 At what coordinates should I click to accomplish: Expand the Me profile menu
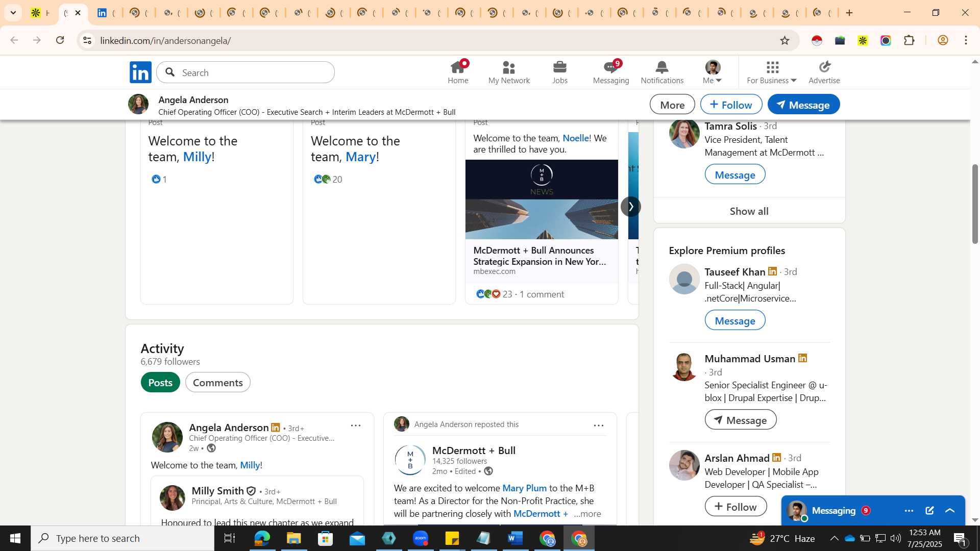[x=712, y=72]
